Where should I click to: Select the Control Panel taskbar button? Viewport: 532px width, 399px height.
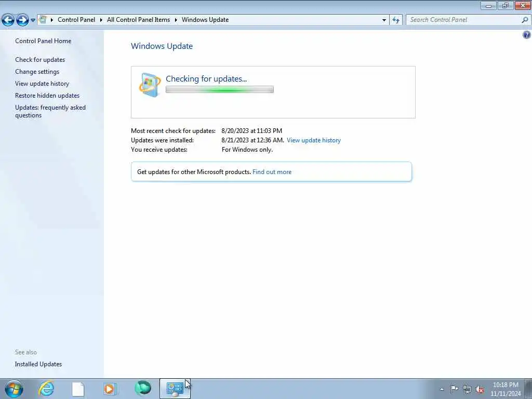coord(175,389)
